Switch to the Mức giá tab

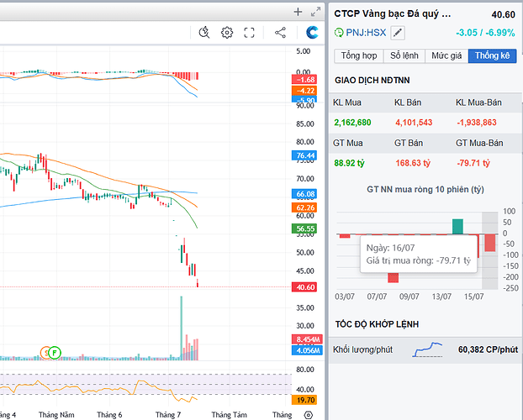point(446,55)
